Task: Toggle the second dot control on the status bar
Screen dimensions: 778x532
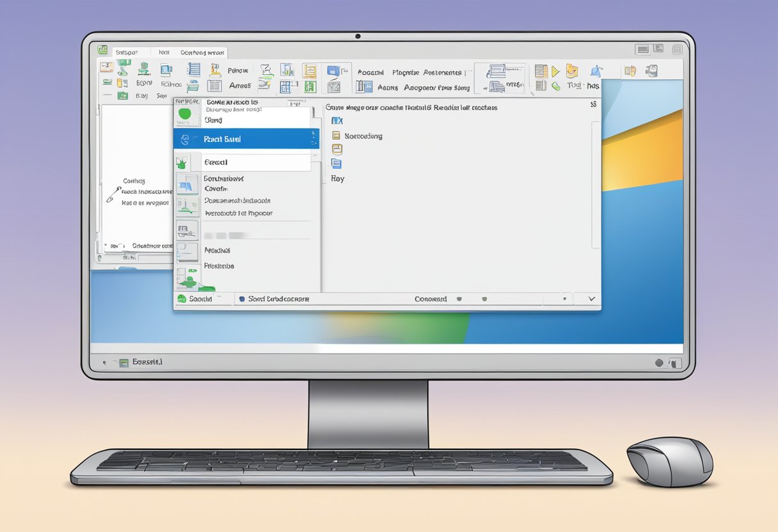Action: click(483, 299)
